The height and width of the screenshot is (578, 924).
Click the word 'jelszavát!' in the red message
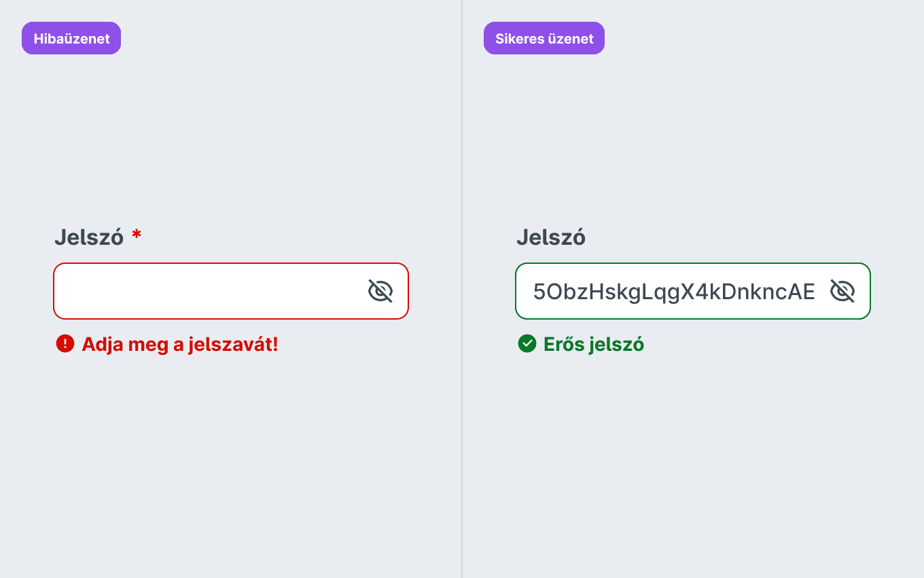234,345
